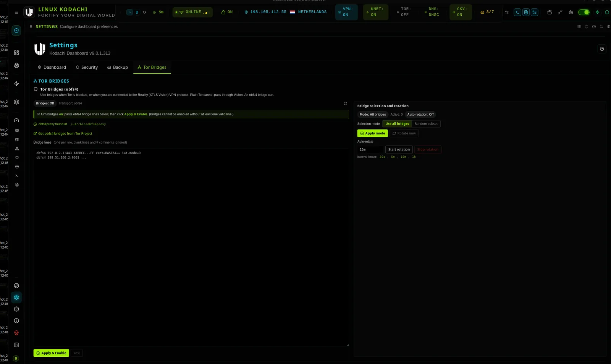This screenshot has height=364, width=611.
Task: Click the IP address 198.105.112.55
Action: click(x=268, y=12)
